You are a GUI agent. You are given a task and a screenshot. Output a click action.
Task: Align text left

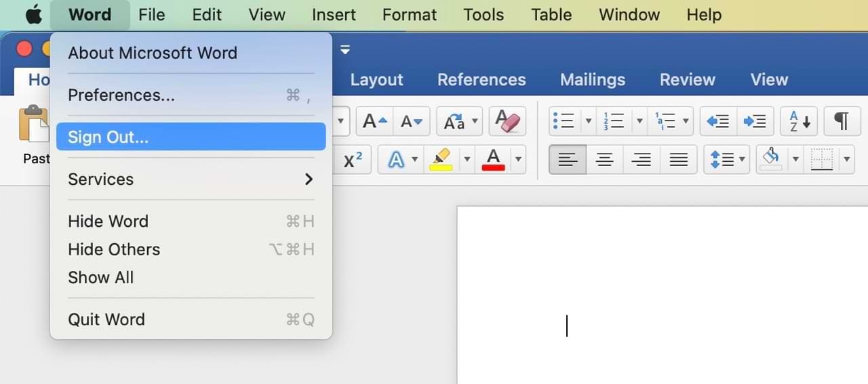click(568, 160)
